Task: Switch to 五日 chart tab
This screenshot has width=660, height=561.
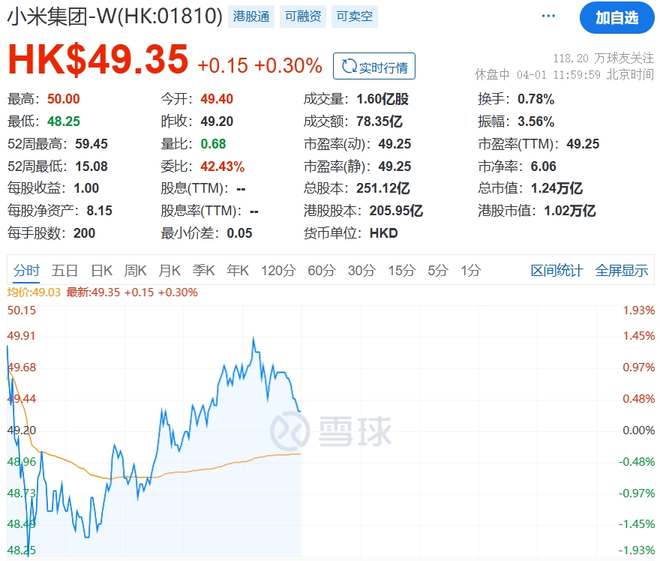Action: click(x=65, y=270)
